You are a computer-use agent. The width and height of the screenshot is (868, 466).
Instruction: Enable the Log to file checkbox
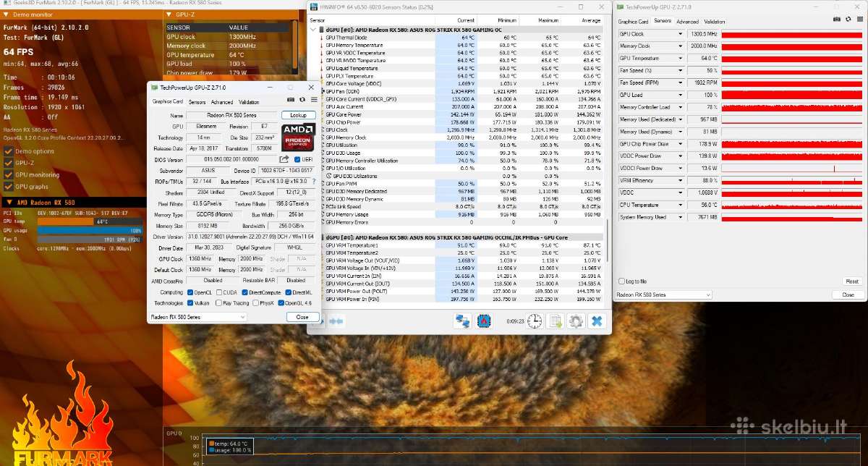pos(621,281)
